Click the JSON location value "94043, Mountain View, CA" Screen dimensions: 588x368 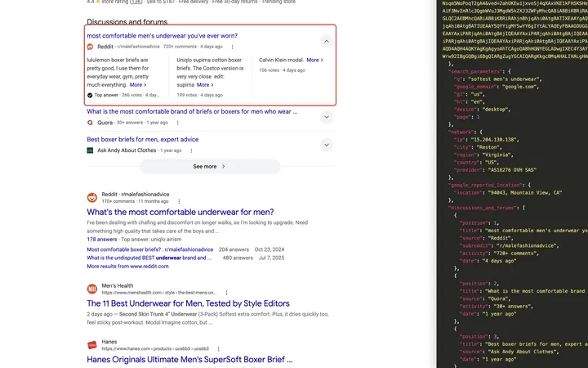[524, 193]
